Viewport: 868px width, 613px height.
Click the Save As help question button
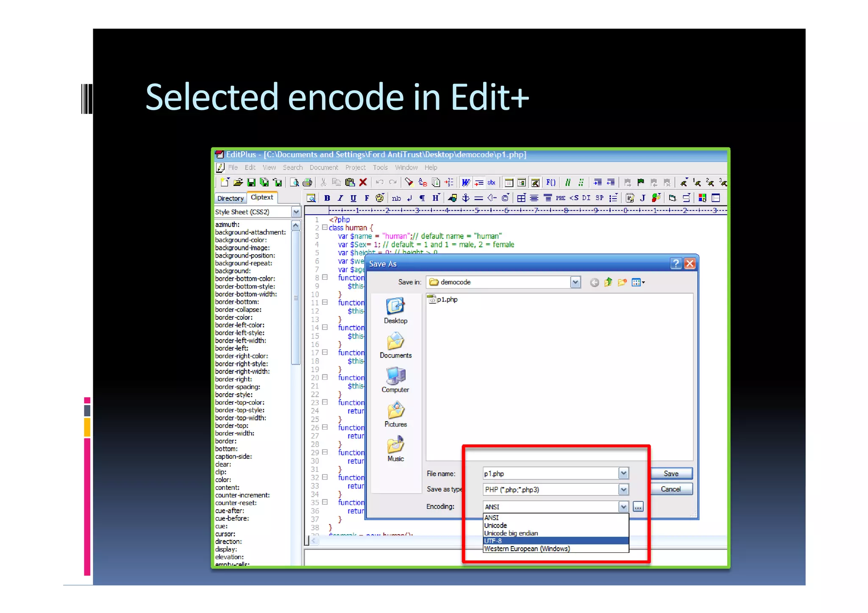(x=676, y=264)
